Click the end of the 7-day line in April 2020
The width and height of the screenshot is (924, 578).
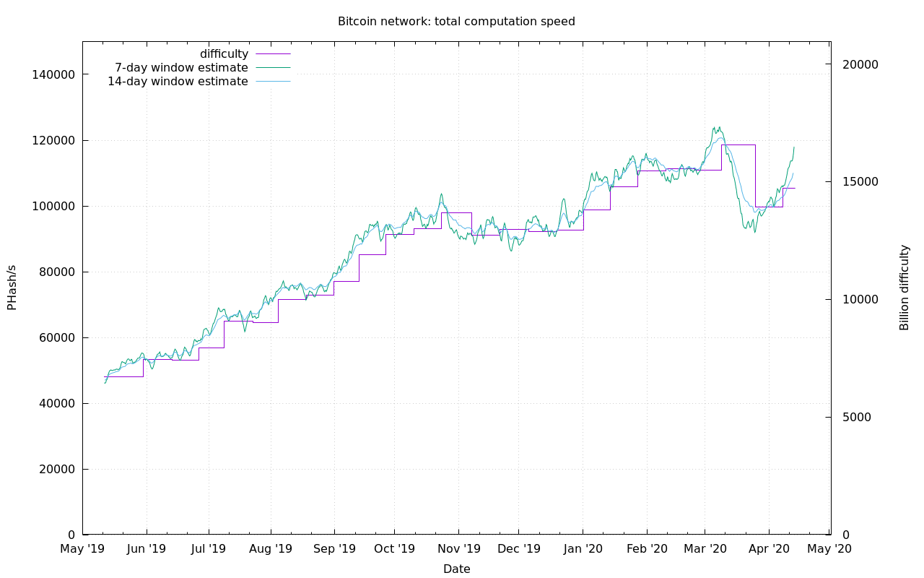coord(794,147)
